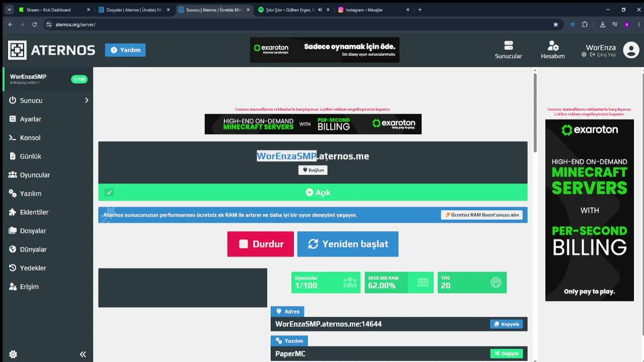The height and width of the screenshot is (362, 644).
Task: Open the Chrome profile avatar
Action: [x=626, y=24]
